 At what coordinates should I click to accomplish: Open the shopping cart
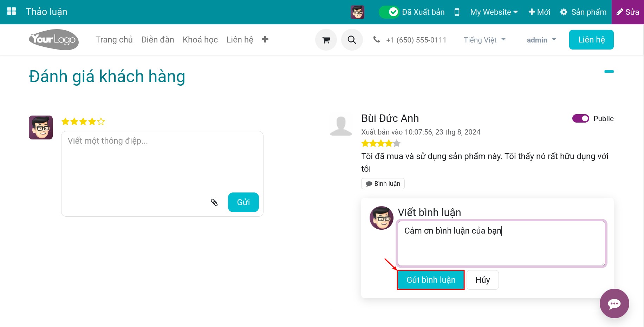pyautogui.click(x=326, y=40)
